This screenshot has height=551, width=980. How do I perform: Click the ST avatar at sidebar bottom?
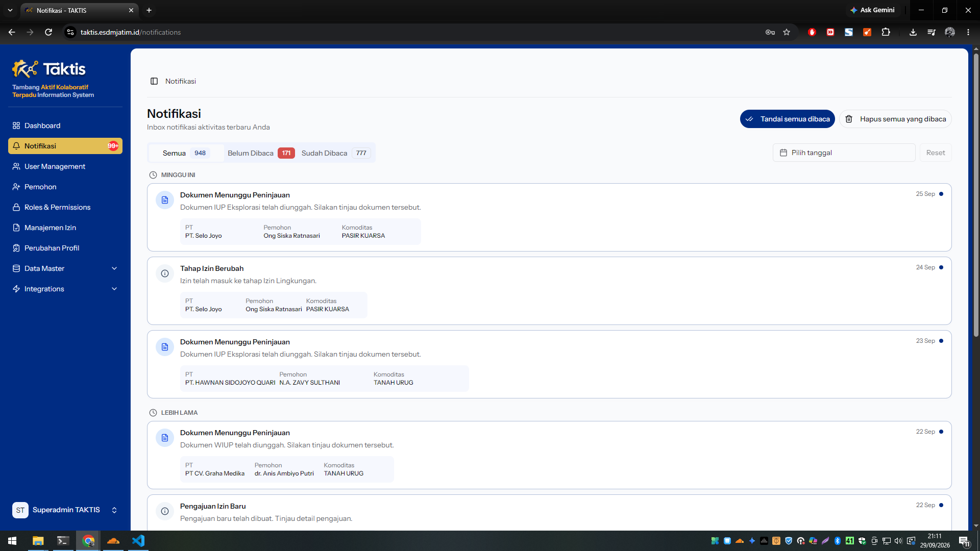tap(20, 510)
